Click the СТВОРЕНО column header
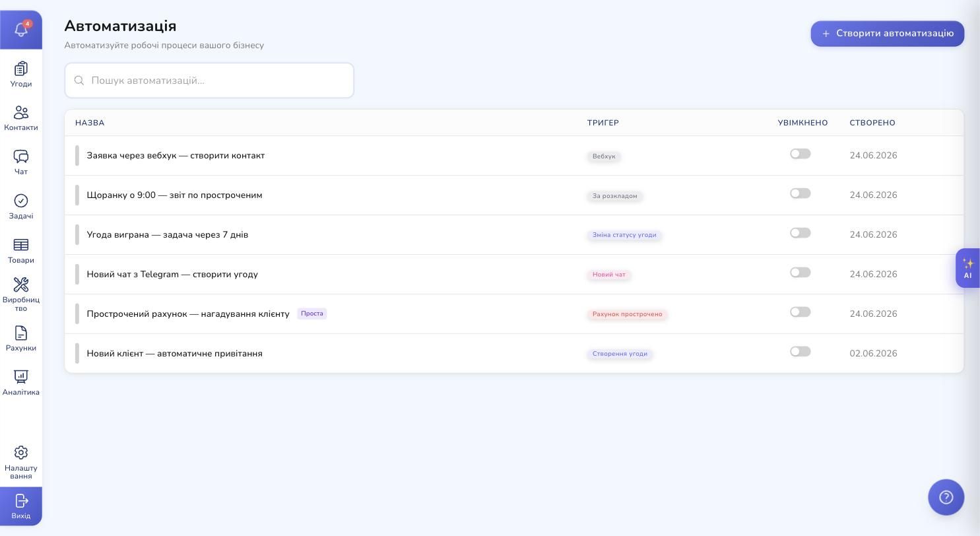 (x=872, y=123)
